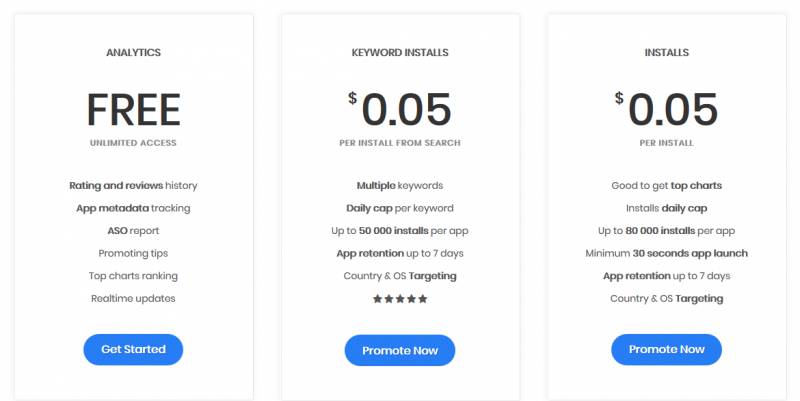Click the Realtime updates item
The image size is (800, 401).
(x=133, y=298)
